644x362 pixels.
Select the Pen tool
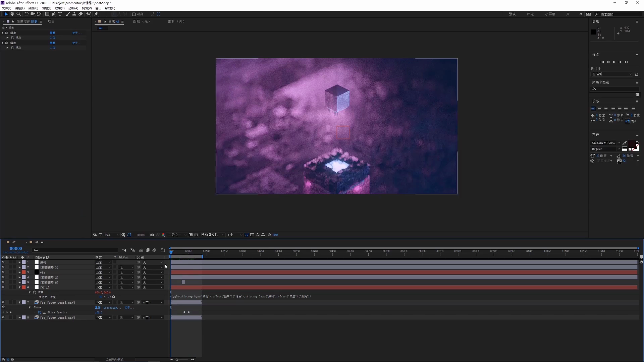tap(54, 14)
